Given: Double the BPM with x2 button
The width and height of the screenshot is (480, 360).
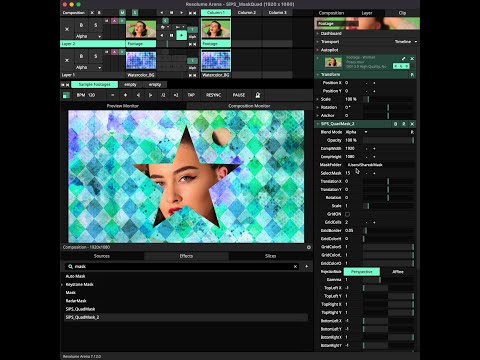Looking at the screenshot, I should click(x=176, y=95).
